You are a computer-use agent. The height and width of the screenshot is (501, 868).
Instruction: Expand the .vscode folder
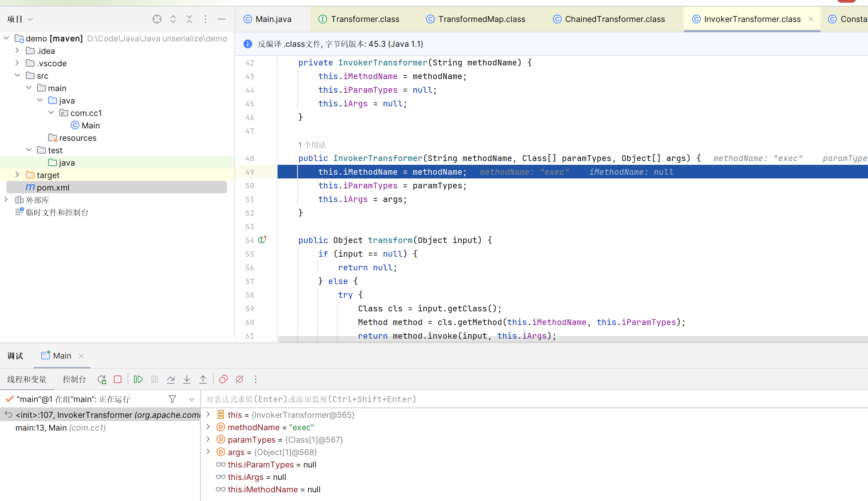coord(17,63)
